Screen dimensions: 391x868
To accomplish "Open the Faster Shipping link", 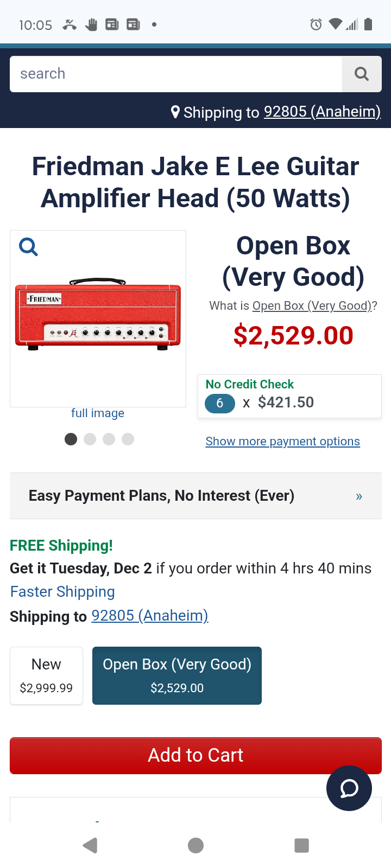I will pos(62,592).
